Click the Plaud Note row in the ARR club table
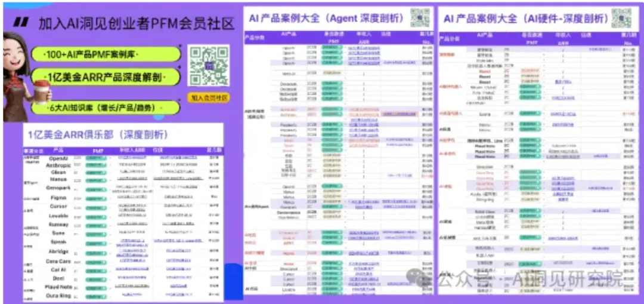 [123, 287]
